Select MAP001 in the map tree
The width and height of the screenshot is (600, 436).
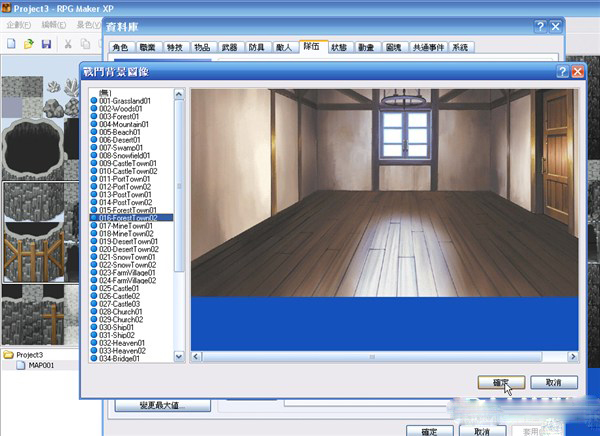click(41, 365)
